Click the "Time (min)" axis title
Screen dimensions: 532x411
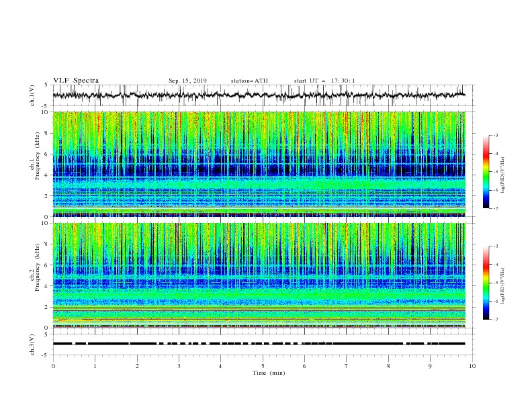tap(269, 373)
